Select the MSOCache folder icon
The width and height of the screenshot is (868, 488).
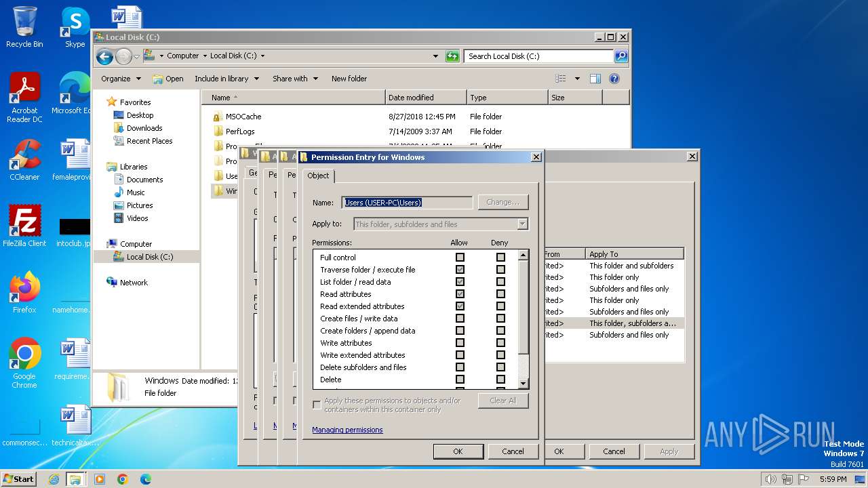point(218,117)
